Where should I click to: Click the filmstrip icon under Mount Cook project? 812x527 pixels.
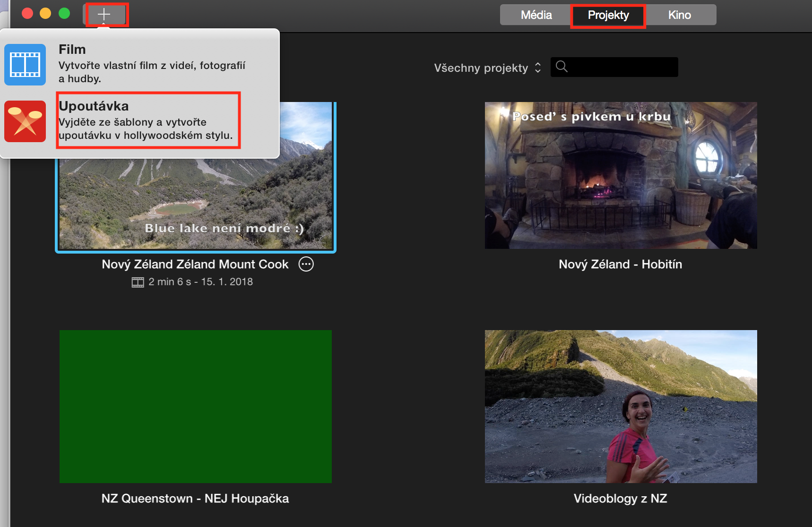point(138,282)
